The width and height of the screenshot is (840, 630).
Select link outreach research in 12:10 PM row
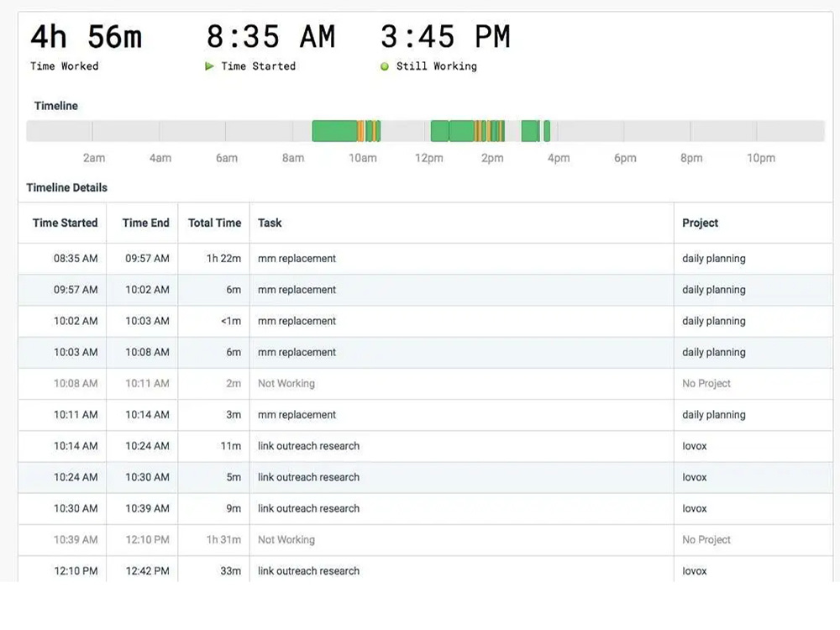[308, 571]
